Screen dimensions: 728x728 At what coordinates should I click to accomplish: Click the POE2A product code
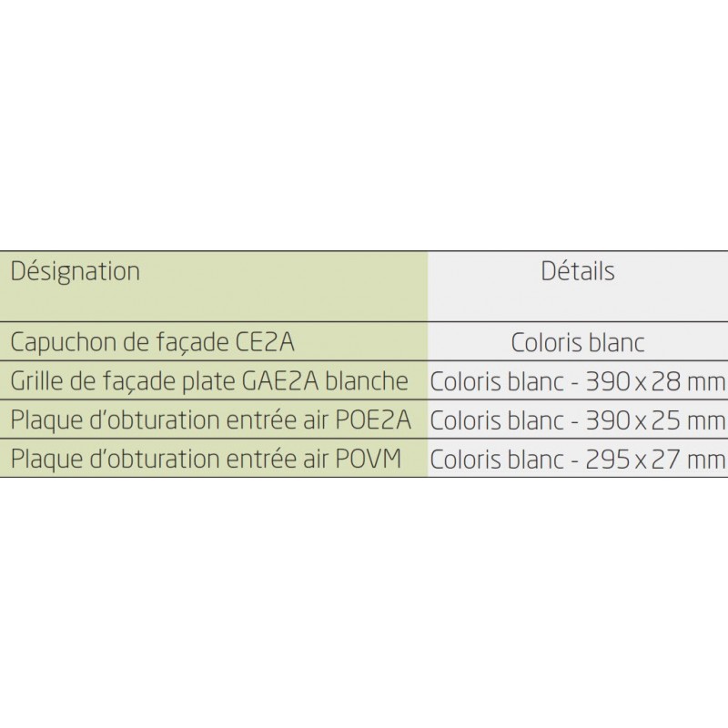[373, 420]
